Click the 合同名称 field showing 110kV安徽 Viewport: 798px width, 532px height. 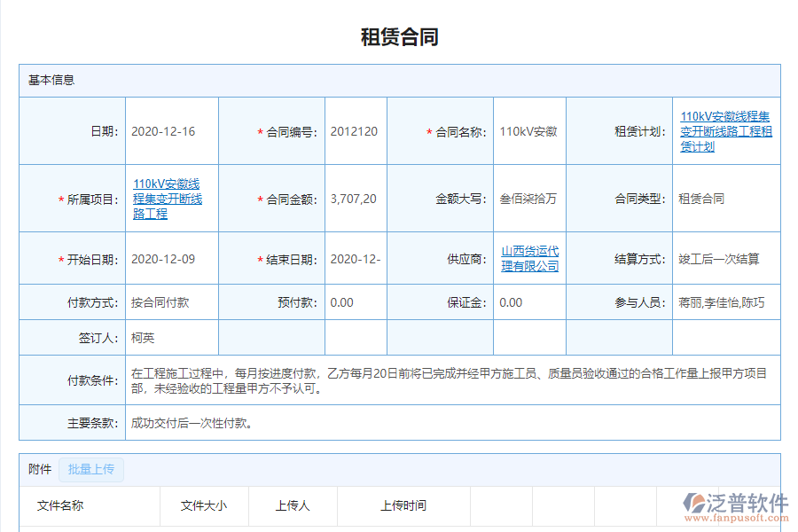[528, 130]
